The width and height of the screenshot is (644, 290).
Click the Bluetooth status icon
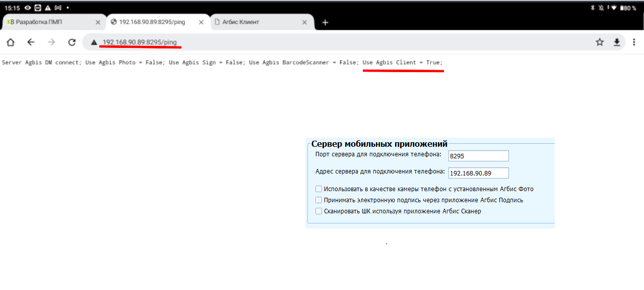point(593,8)
